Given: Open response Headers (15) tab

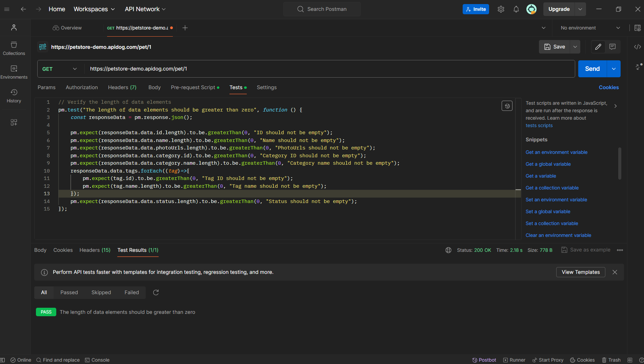Looking at the screenshot, I should [95, 250].
